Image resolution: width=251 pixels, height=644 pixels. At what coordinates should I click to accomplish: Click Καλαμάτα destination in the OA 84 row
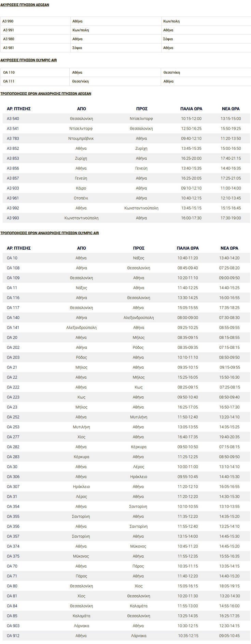coord(138,606)
